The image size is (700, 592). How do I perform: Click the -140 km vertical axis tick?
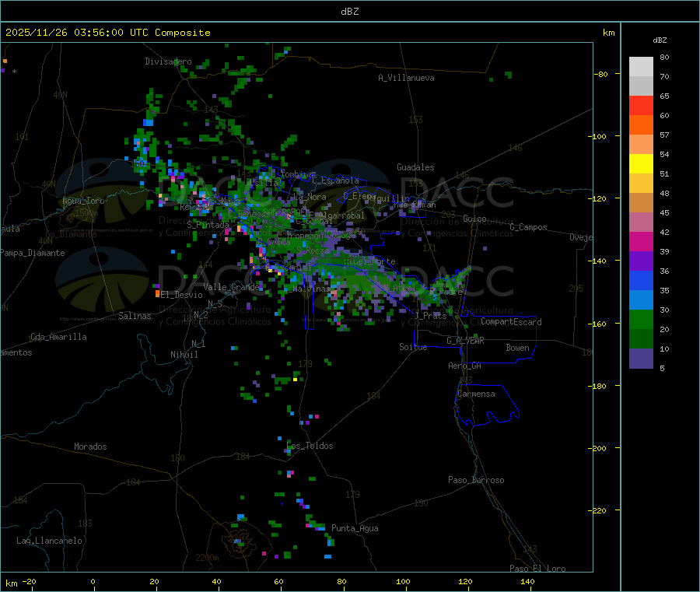[598, 261]
